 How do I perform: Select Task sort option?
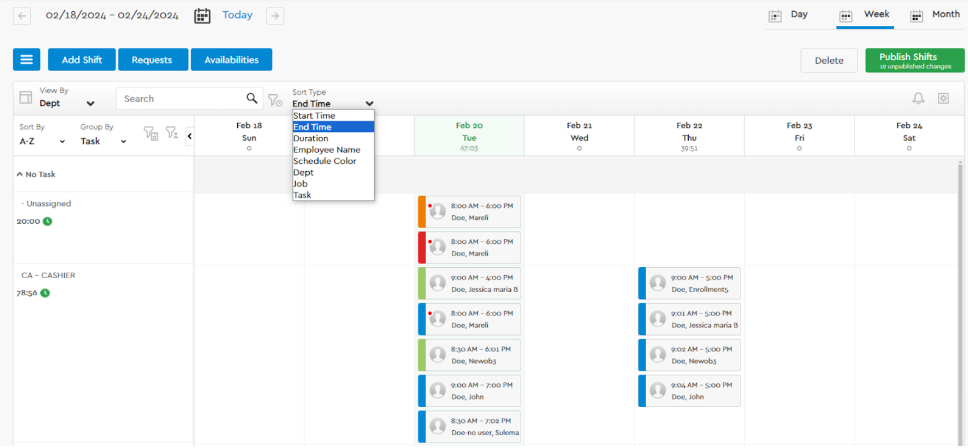333,195
